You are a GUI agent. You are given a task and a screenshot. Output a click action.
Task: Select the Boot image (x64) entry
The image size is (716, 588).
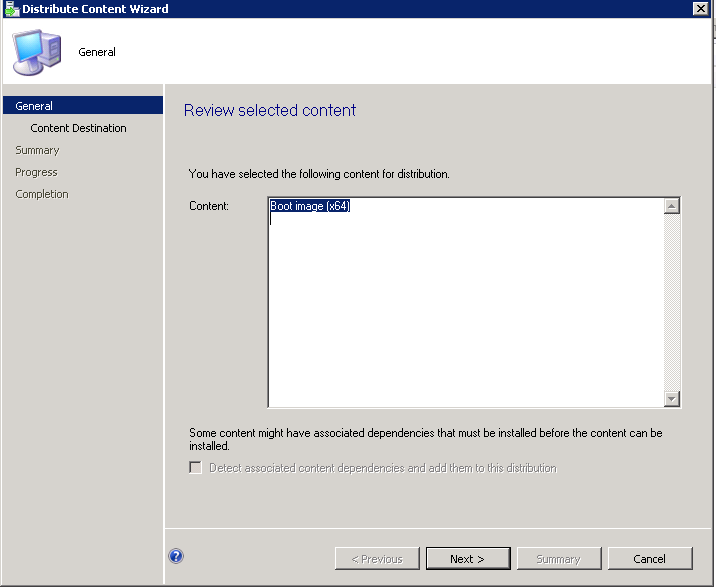tap(310, 206)
